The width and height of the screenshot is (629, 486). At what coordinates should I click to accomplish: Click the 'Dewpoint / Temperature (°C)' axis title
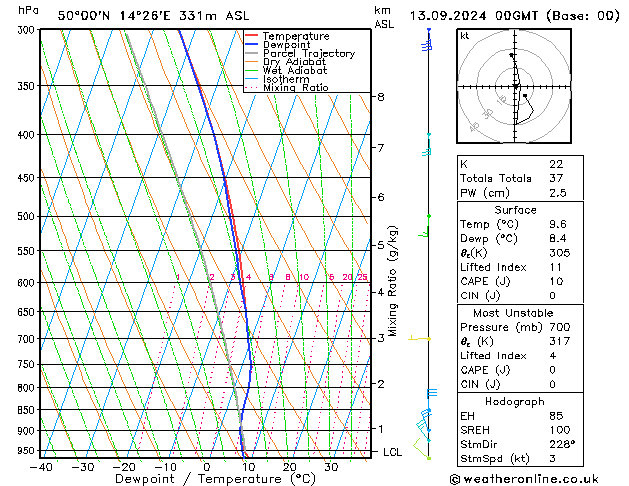(215, 479)
